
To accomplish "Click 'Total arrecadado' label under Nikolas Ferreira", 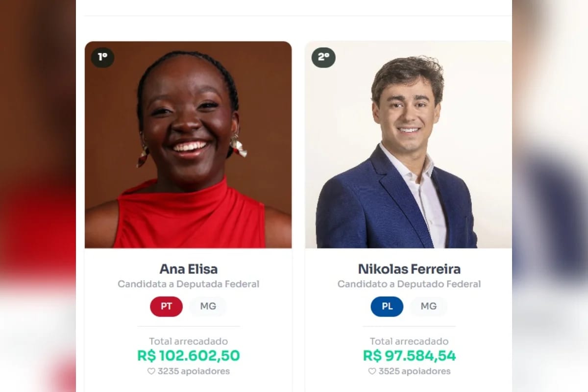I will 409,342.
